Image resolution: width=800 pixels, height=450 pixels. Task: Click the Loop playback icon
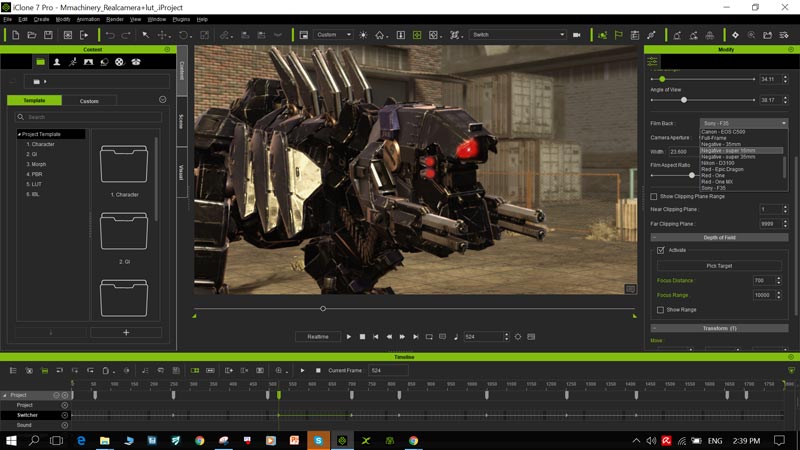[429, 337]
